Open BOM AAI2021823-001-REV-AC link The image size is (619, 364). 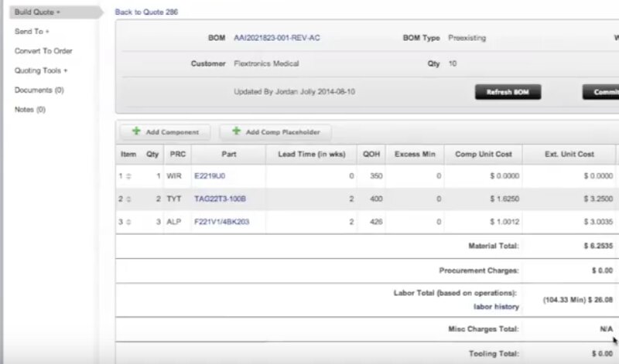(x=276, y=38)
